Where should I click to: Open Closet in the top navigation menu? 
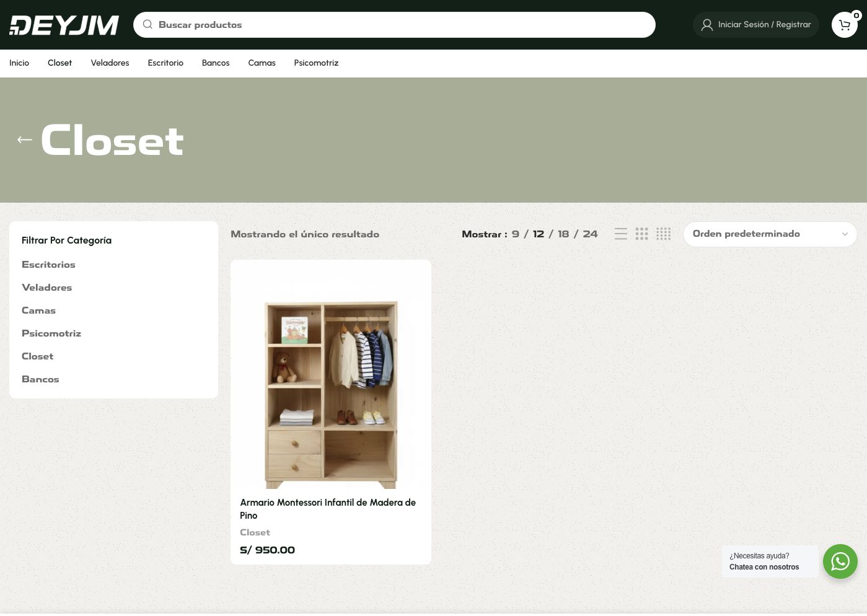click(x=59, y=63)
